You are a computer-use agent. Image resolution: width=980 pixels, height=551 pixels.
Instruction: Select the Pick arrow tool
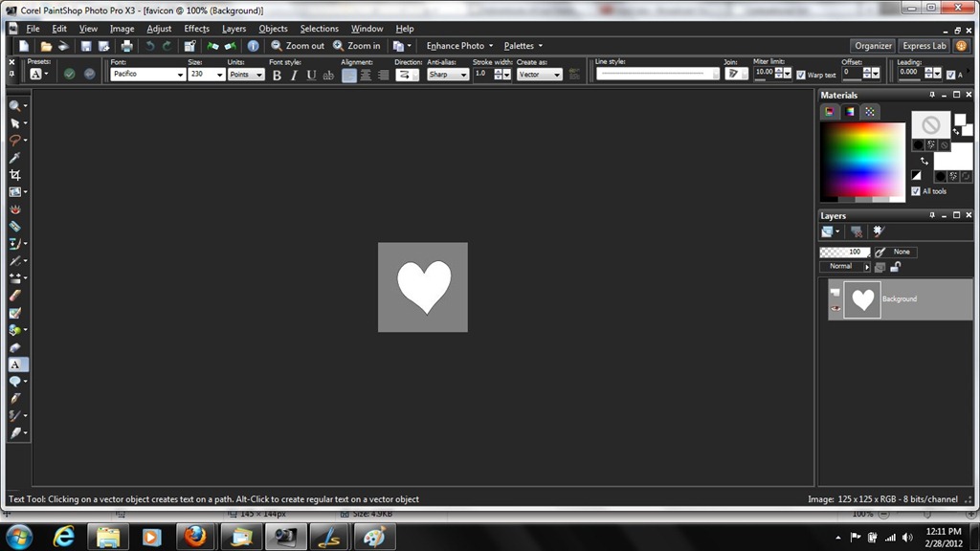(x=15, y=123)
